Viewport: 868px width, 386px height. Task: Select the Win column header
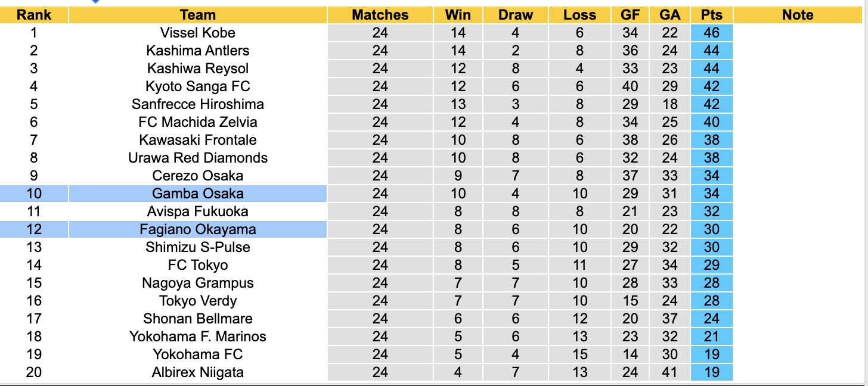coord(458,15)
